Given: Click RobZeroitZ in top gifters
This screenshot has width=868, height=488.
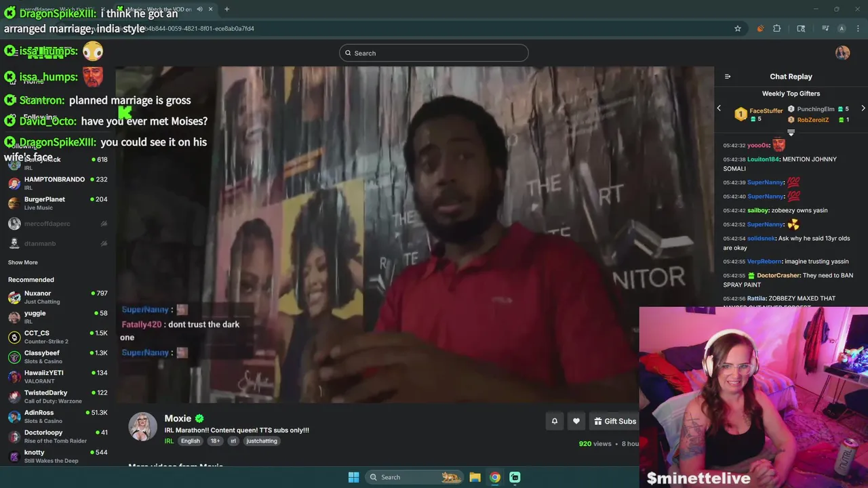Looking at the screenshot, I should pyautogui.click(x=813, y=120).
